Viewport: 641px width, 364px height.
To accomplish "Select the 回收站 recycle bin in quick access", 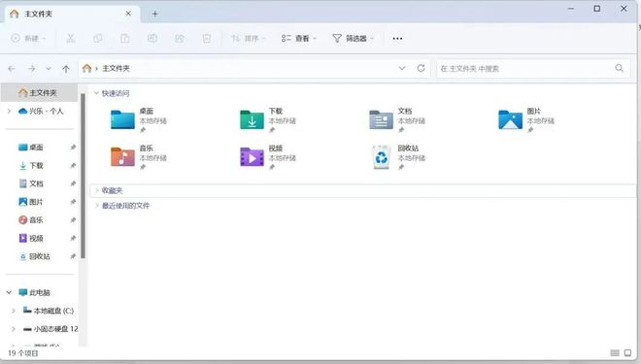I will [x=397, y=157].
